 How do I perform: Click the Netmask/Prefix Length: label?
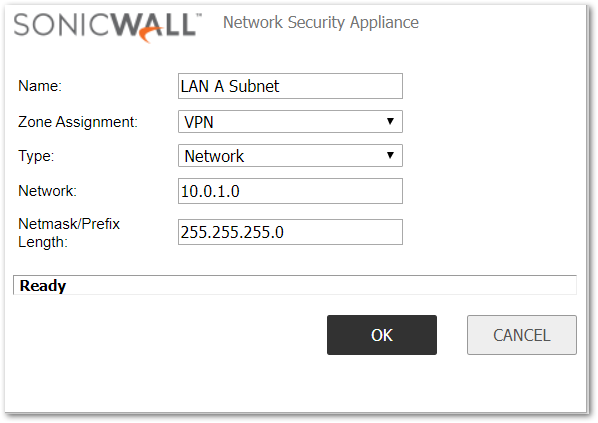pos(69,233)
